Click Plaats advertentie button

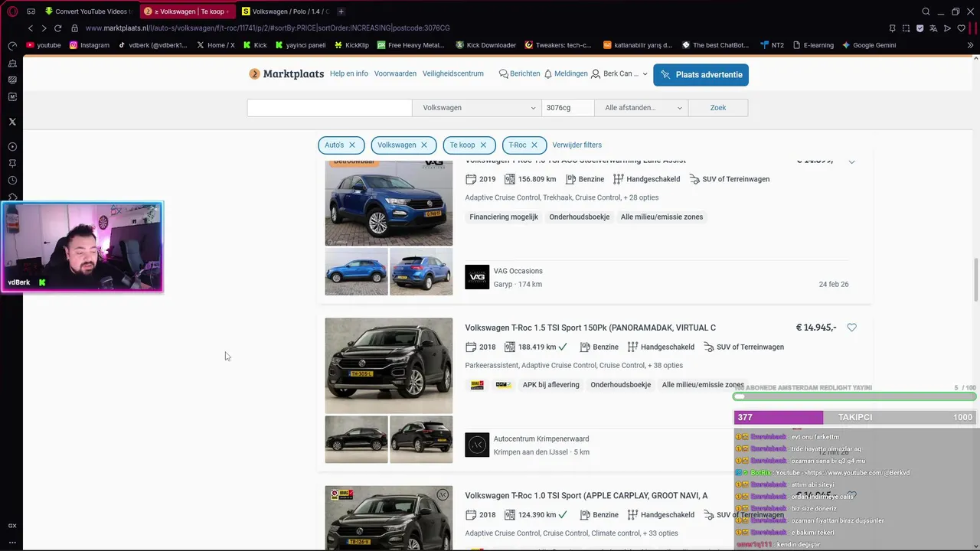[x=701, y=75]
